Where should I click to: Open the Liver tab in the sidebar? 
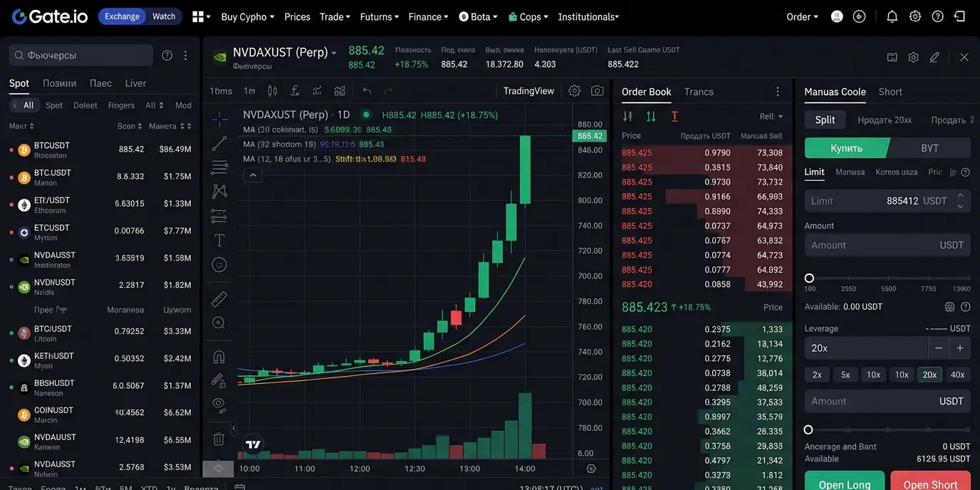135,83
